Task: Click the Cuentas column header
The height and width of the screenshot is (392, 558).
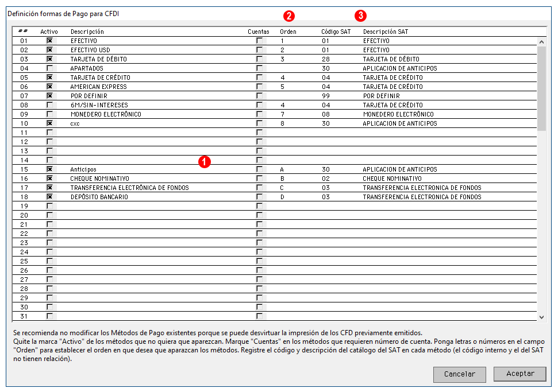Action: point(259,32)
